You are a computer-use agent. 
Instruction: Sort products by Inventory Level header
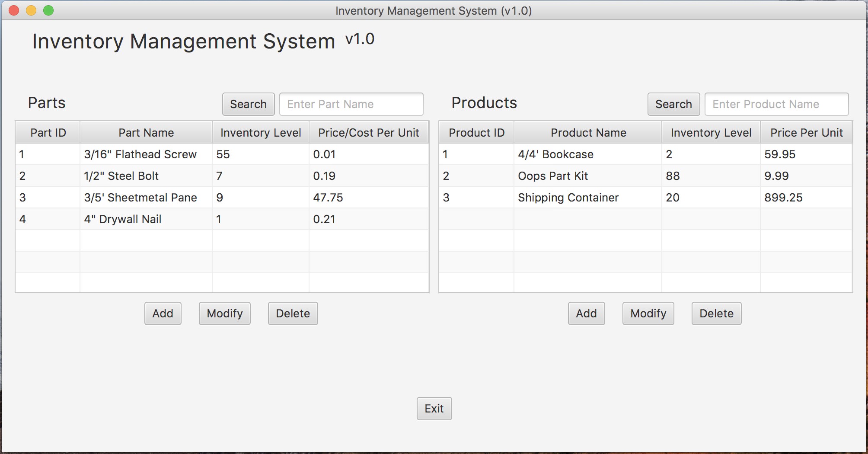click(711, 133)
